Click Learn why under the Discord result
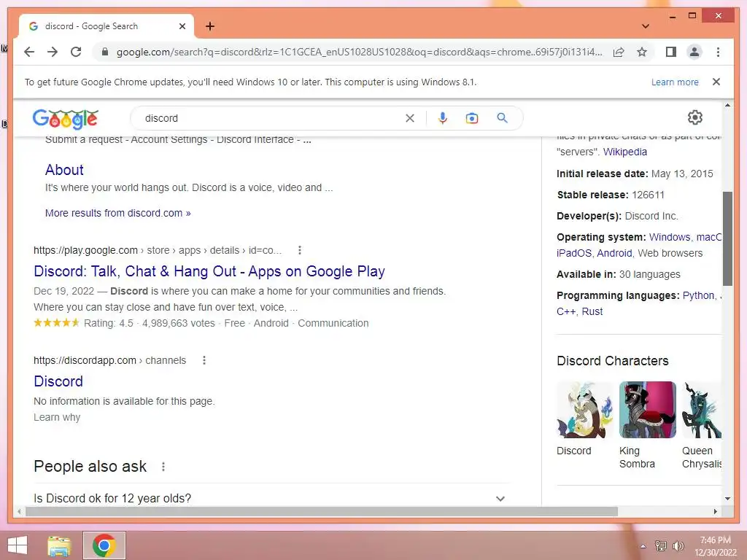Image resolution: width=747 pixels, height=560 pixels. click(57, 417)
